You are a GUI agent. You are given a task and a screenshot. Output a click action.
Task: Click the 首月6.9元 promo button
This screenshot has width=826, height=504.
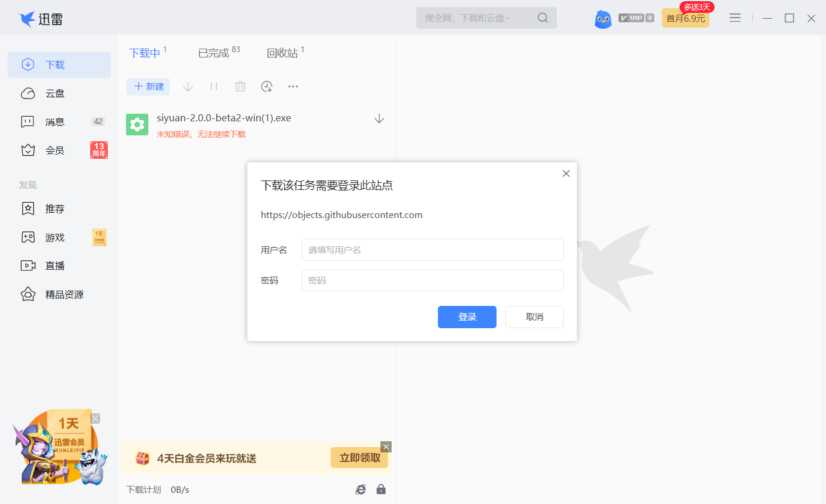[685, 18]
